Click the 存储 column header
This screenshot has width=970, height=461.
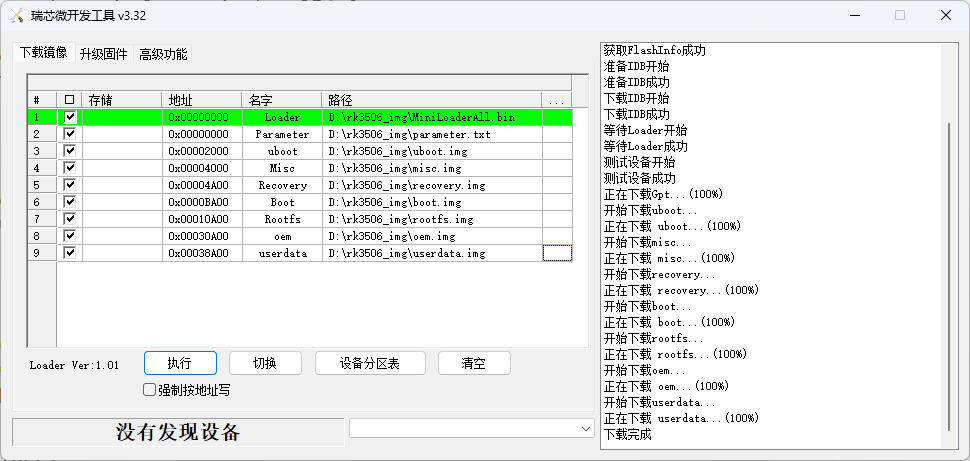click(x=122, y=100)
